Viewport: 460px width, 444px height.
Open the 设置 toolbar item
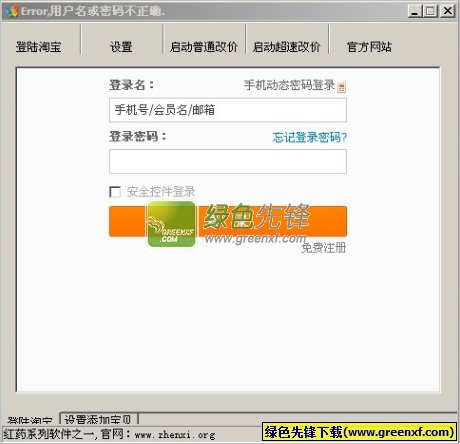click(x=121, y=47)
